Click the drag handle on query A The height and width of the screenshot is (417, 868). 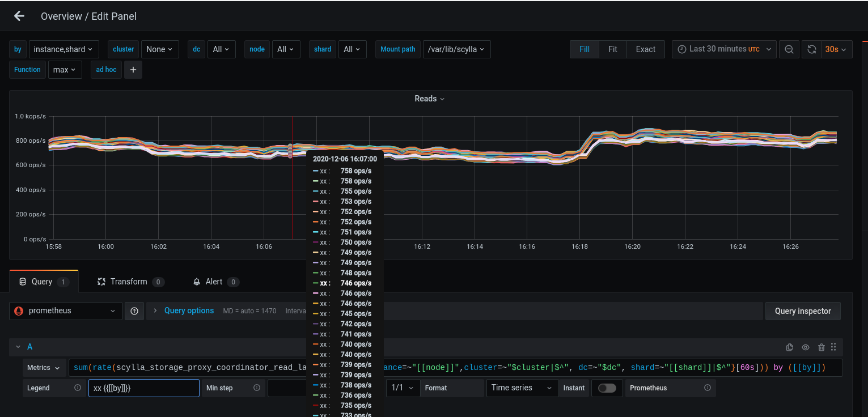pos(833,347)
